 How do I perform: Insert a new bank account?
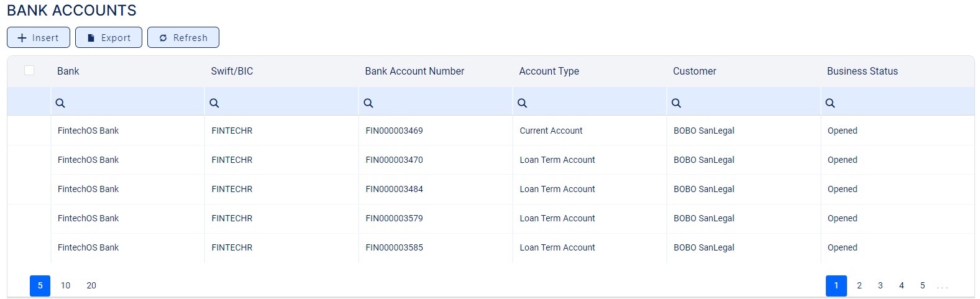point(39,37)
